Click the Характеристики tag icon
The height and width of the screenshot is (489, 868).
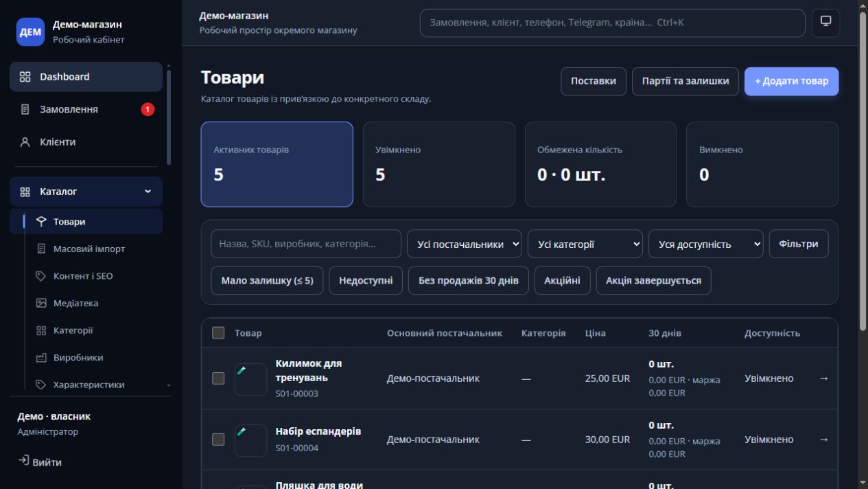[41, 385]
